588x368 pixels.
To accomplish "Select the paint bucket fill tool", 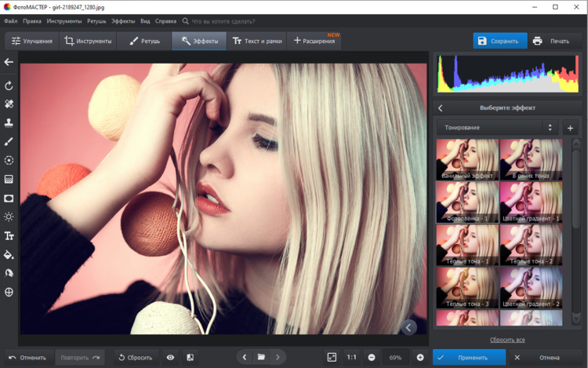I will [9, 254].
